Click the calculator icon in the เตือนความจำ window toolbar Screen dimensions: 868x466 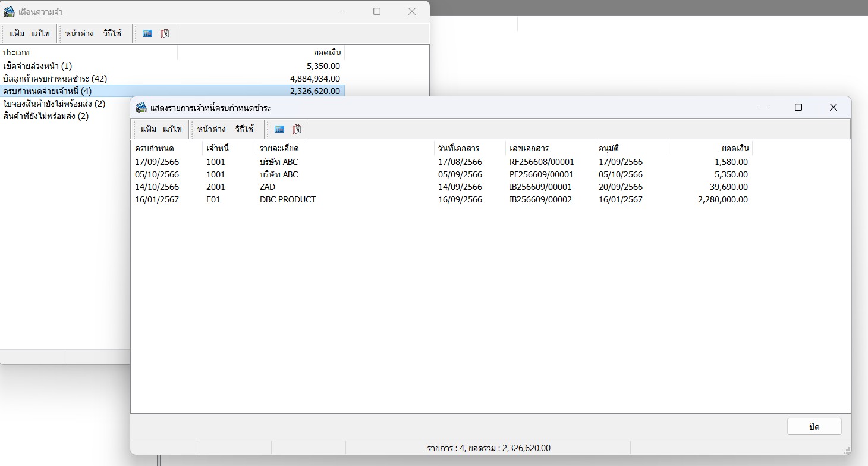(147, 34)
